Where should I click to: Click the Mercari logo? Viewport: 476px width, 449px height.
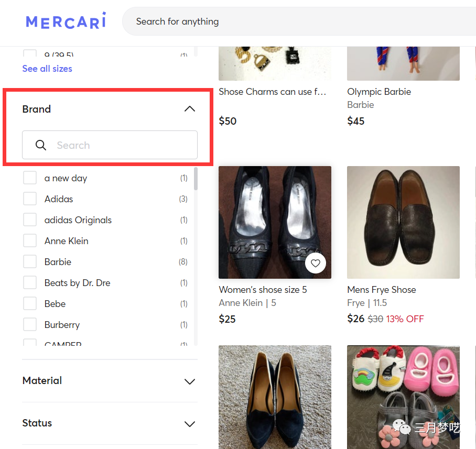pos(65,21)
